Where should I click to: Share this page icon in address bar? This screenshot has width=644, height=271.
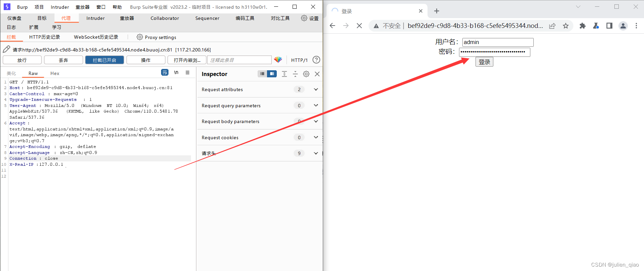click(552, 26)
